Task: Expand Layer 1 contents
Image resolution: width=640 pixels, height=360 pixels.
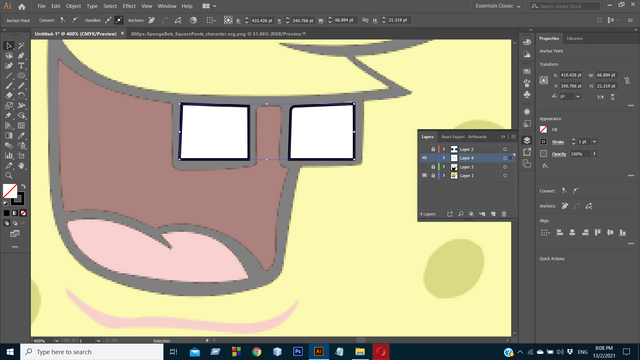Action: 444,176
